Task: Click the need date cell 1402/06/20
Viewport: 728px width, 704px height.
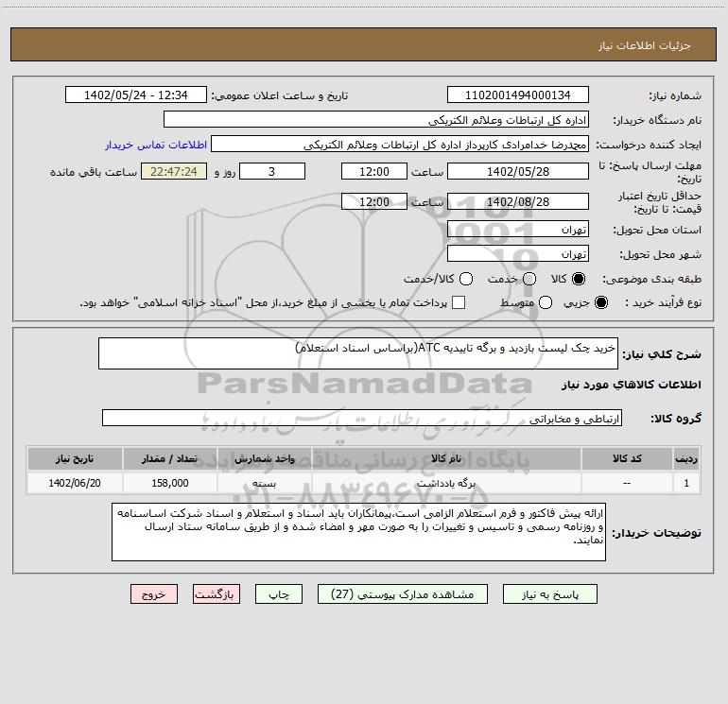Action: coord(75,483)
